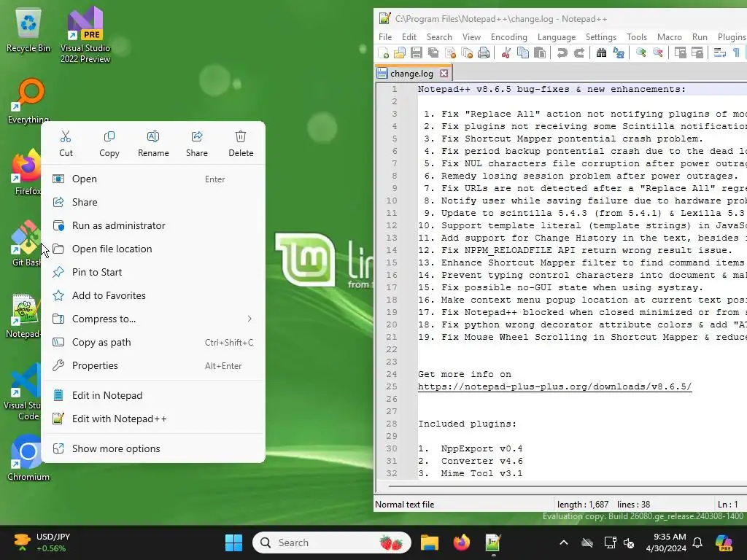The width and height of the screenshot is (747, 560).
Task: Click the taskbar Search box
Action: pyautogui.click(x=332, y=542)
